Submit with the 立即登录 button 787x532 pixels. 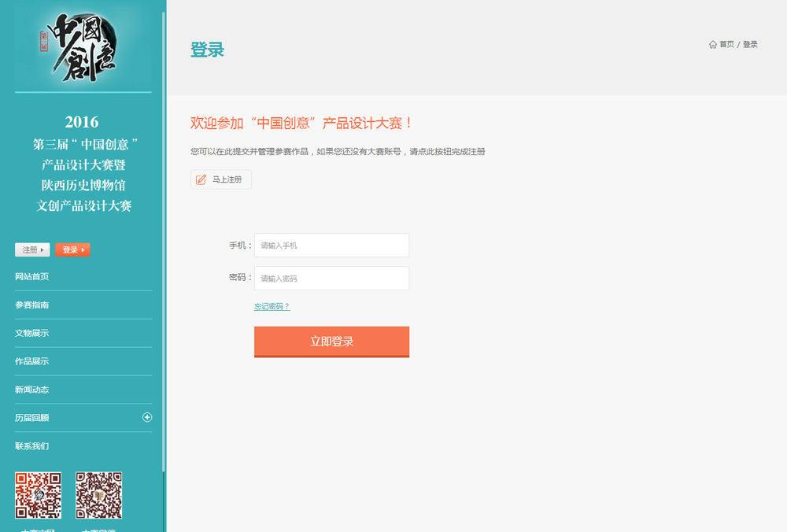coord(331,342)
